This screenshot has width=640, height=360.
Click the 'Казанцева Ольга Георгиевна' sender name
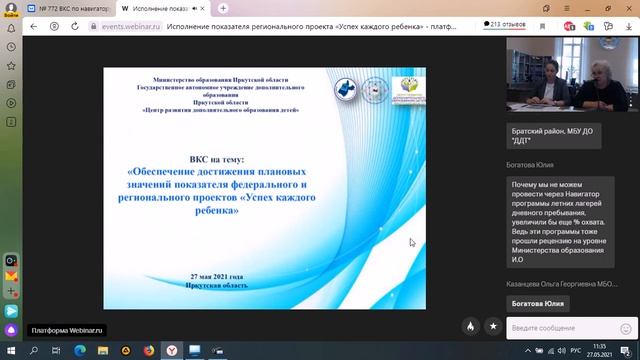tap(562, 284)
